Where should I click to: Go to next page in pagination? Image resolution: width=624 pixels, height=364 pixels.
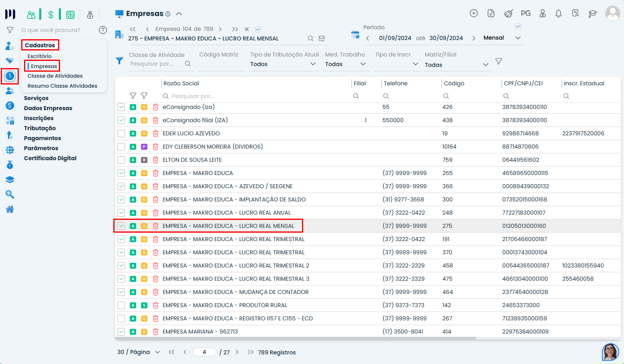[x=237, y=352]
